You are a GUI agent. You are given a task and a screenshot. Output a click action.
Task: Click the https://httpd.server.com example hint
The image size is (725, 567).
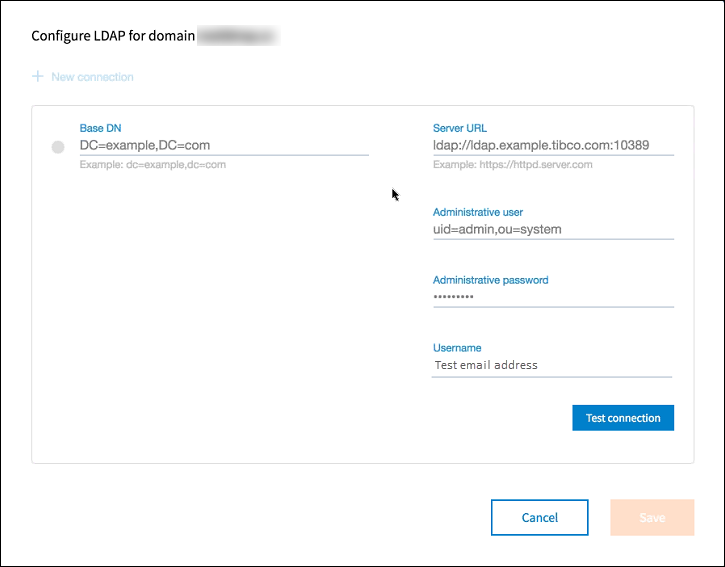[512, 165]
